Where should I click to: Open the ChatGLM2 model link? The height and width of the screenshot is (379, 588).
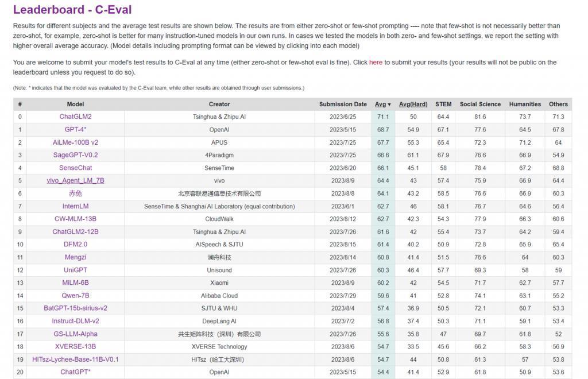pos(75,117)
